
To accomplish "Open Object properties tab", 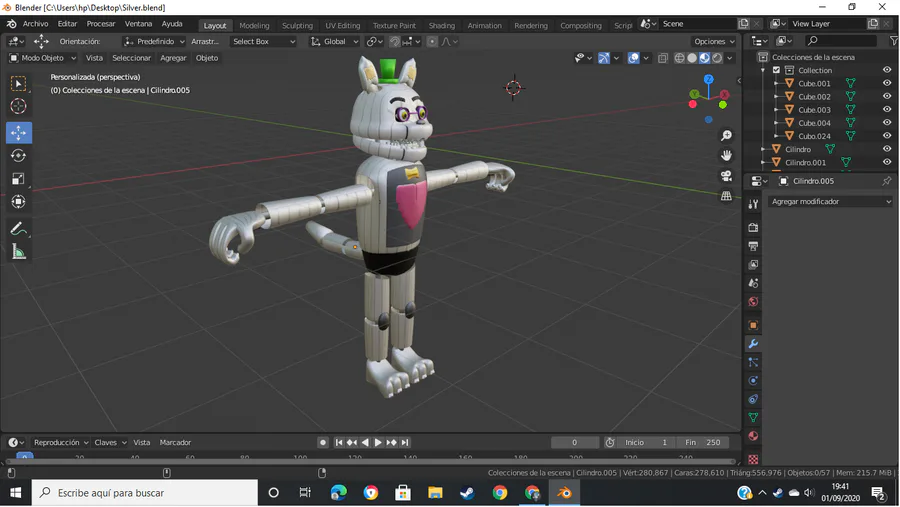I will [x=753, y=325].
